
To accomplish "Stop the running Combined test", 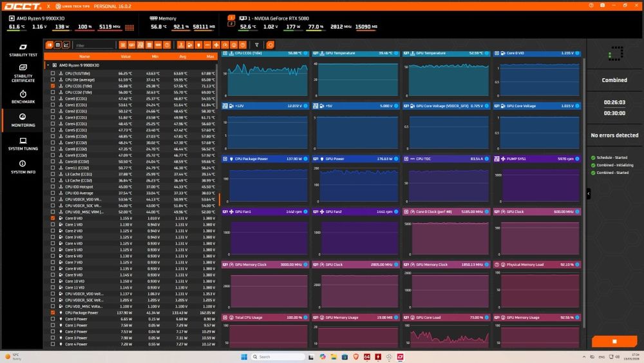I will [x=614, y=341].
